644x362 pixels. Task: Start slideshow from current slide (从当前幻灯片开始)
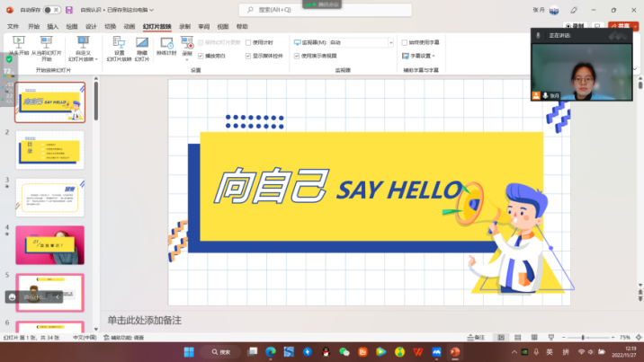pos(47,46)
